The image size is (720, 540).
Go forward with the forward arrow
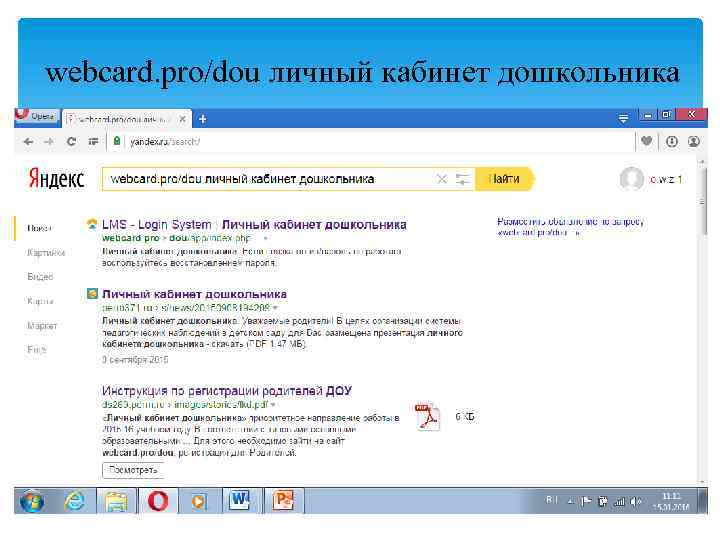click(x=49, y=142)
